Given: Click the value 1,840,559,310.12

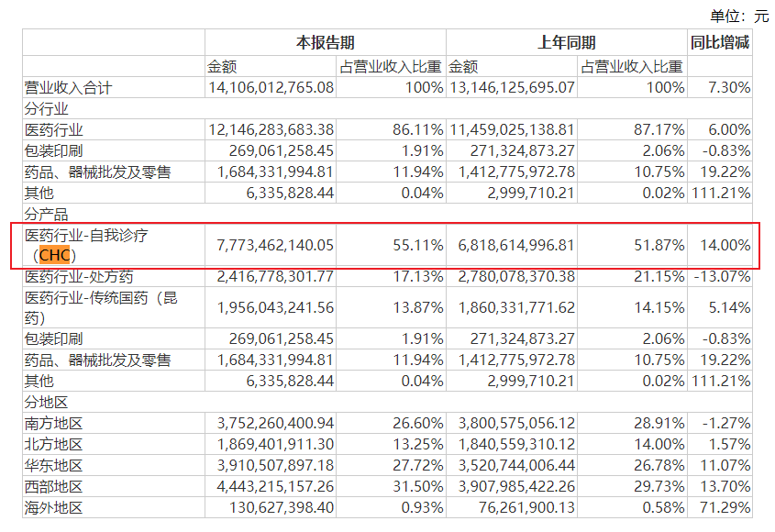Looking at the screenshot, I should pos(516,444).
